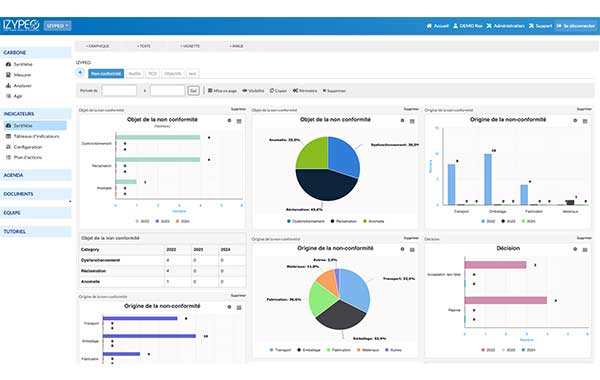Toggle Anomalie legend in Objet pie chart
Image resolution: width=600 pixels, height=380 pixels.
coord(373,221)
